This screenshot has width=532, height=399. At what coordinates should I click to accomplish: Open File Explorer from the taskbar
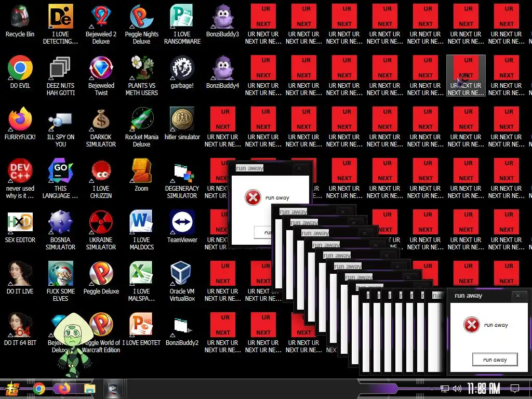click(x=90, y=389)
